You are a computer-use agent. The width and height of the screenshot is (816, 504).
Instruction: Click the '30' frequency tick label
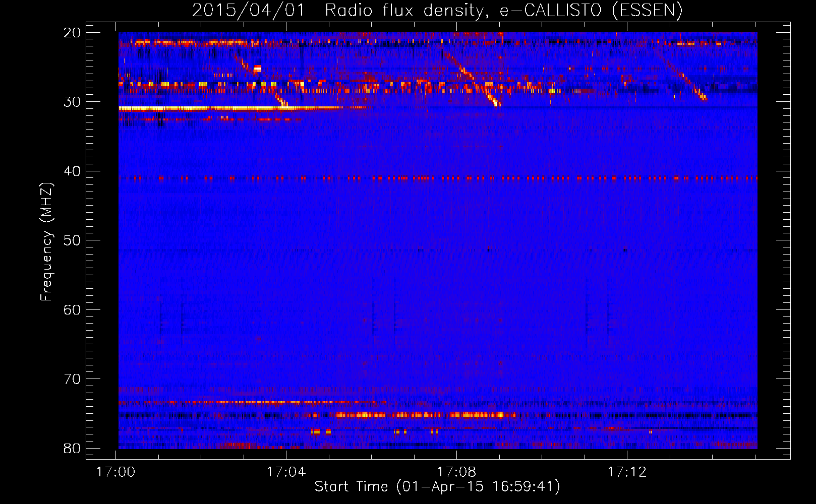[72, 102]
